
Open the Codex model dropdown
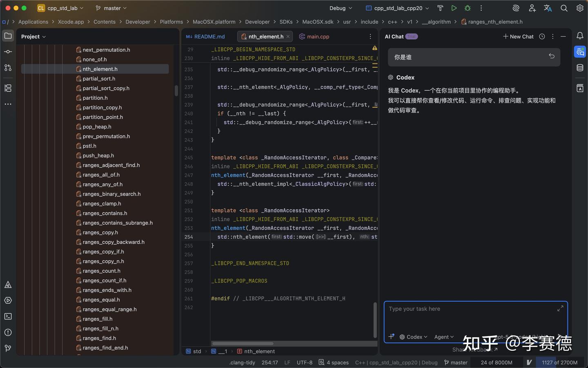[x=413, y=337]
